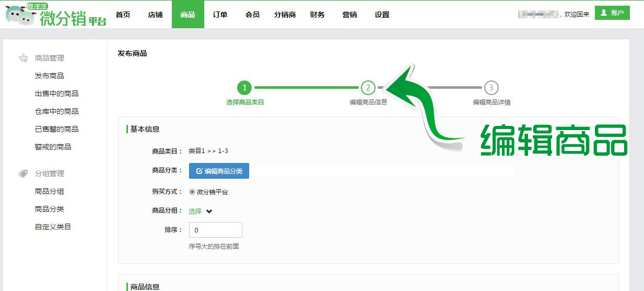
Task: Click step 2 circle 编辑商品信息
Action: point(368,88)
